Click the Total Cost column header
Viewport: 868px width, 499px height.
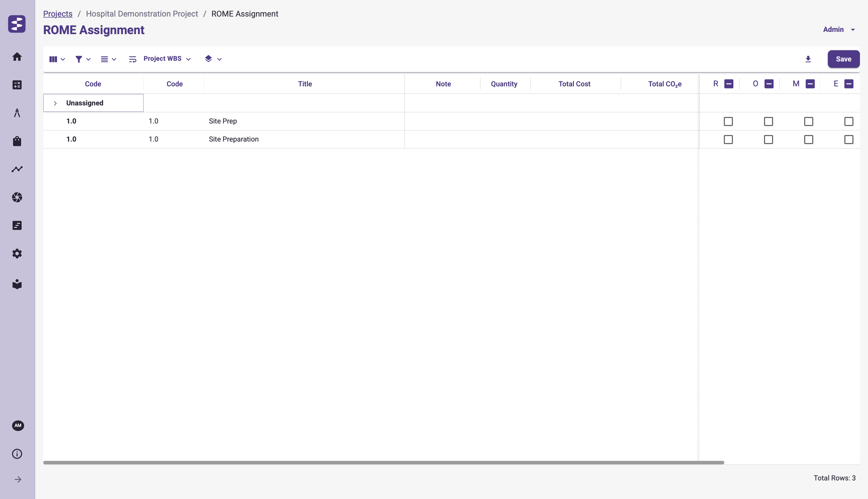(x=574, y=84)
